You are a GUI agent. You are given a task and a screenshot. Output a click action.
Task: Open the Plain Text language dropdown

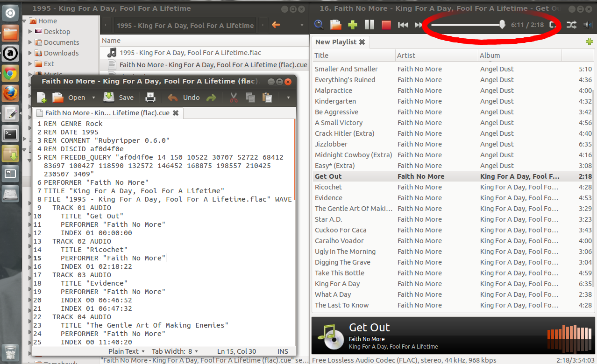pos(126,351)
